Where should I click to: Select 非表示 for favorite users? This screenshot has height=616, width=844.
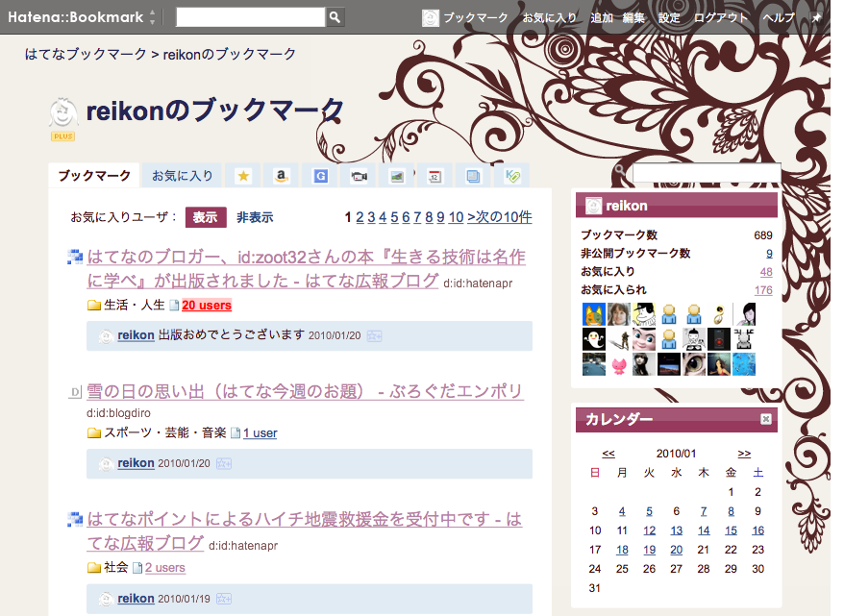click(255, 217)
